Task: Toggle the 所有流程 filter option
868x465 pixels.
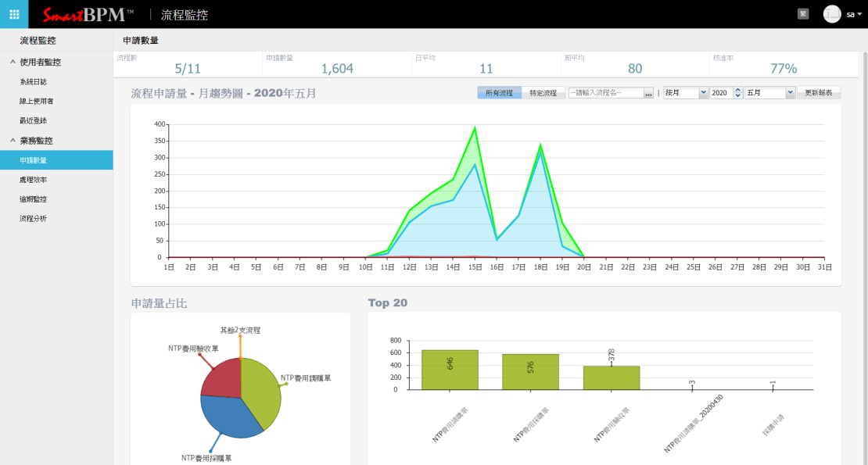Action: click(499, 93)
